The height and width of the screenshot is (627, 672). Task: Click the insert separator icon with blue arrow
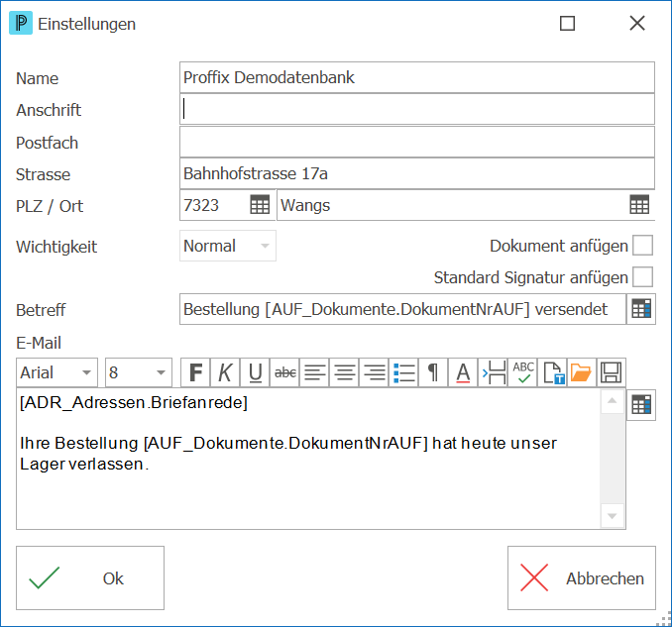tap(493, 372)
